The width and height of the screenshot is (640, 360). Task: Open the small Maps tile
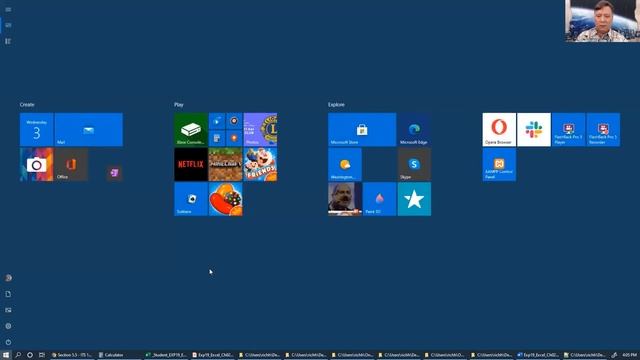(234, 138)
